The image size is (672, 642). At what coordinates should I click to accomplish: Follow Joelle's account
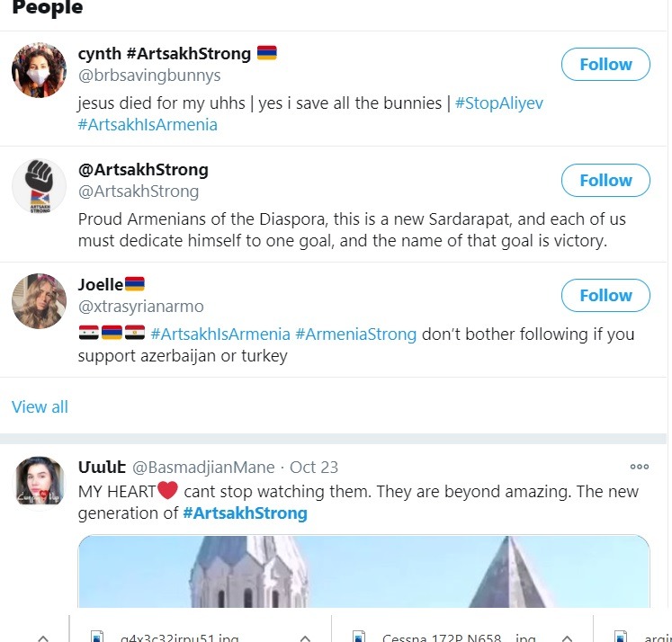point(605,295)
